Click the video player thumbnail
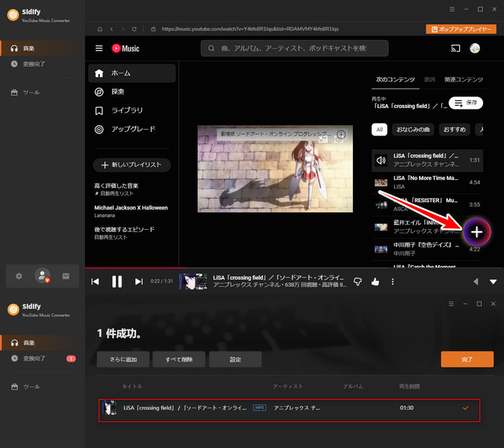504x448 pixels. coord(275,169)
